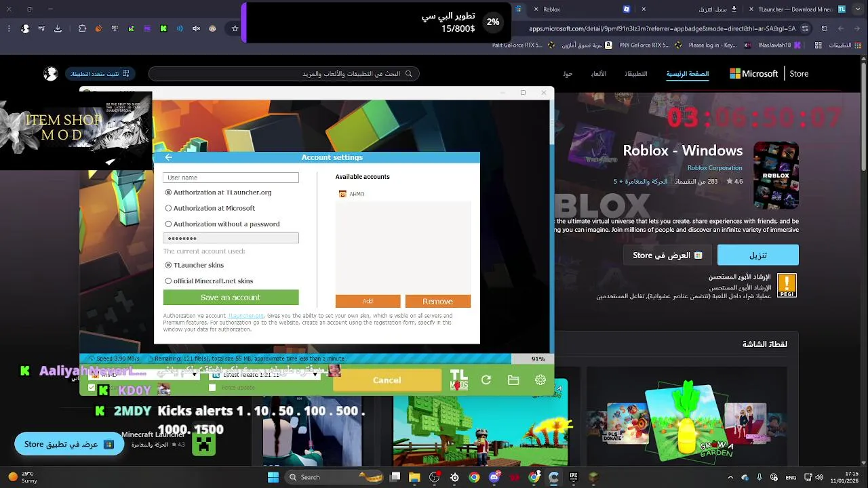Open the Microsoft Store home tab الصفحة الرئيسية
The width and height of the screenshot is (868, 488).
coord(688,74)
